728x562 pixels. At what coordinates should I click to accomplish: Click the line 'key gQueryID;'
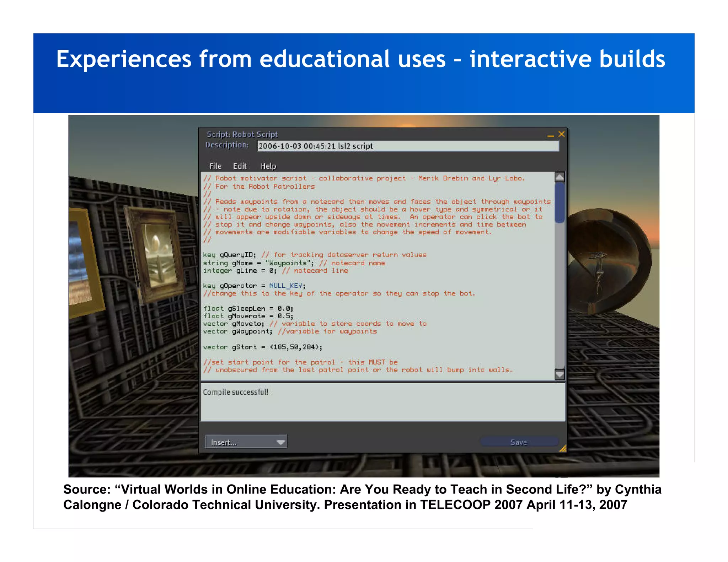point(229,255)
